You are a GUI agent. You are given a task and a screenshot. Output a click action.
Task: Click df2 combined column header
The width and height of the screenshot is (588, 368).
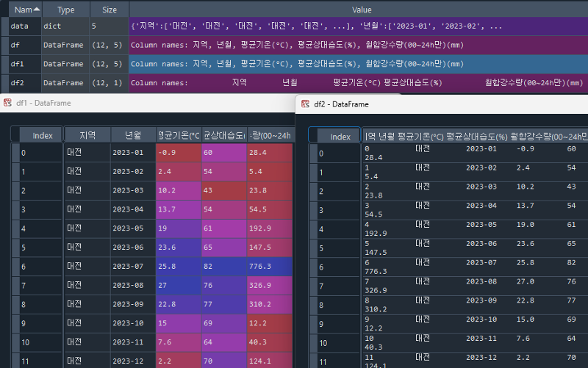(x=474, y=137)
